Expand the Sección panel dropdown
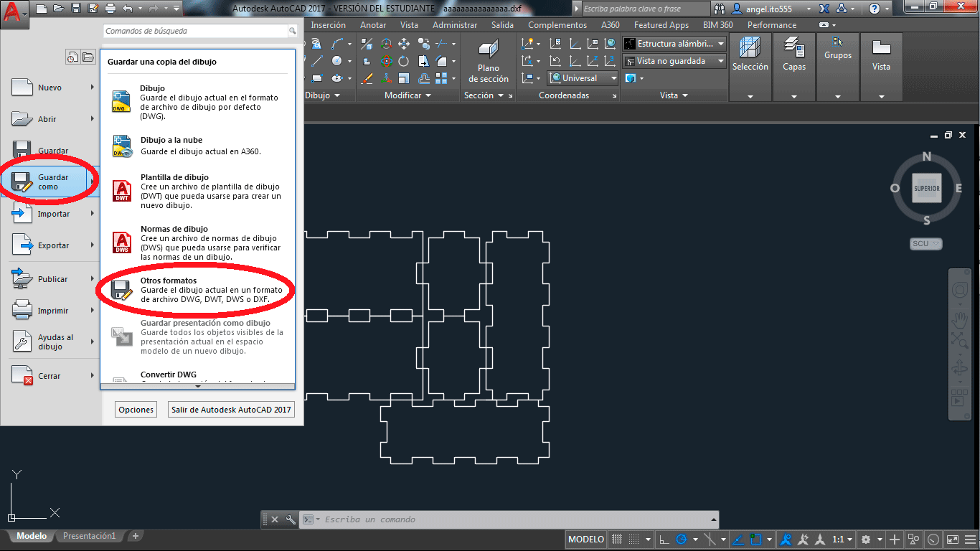 pyautogui.click(x=484, y=95)
